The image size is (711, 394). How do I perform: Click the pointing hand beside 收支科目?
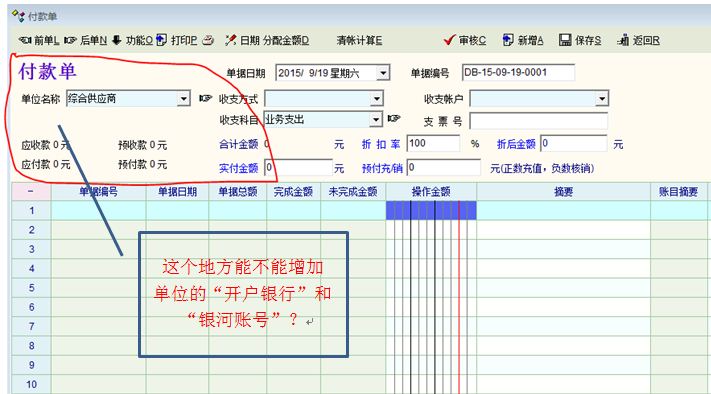click(394, 119)
